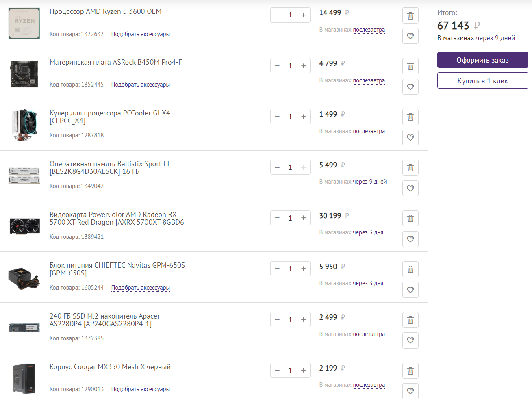Remove PowerColor Radeon RX 5700 XT from cart
This screenshot has width=532, height=403.
pyautogui.click(x=410, y=219)
